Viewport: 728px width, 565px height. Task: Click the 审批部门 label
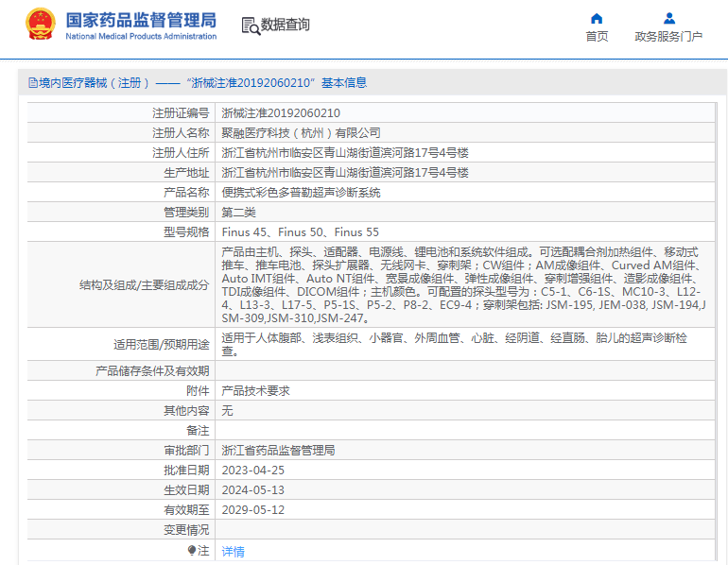tap(186, 451)
